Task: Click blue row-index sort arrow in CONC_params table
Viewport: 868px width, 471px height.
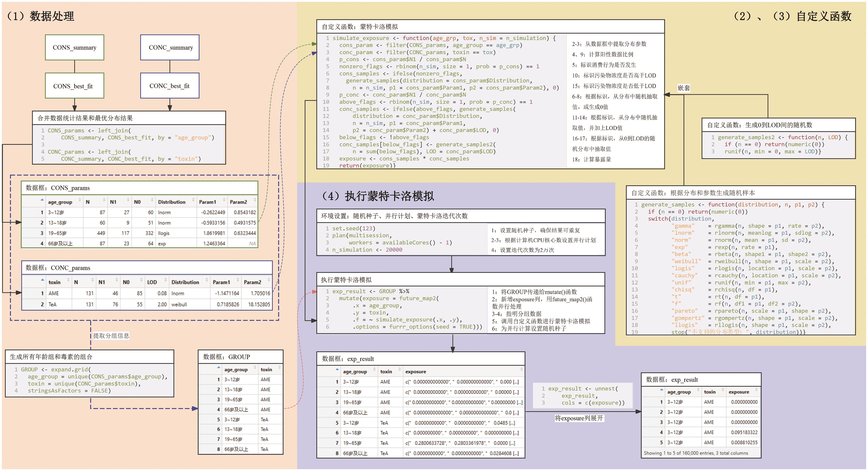Action: click(42, 280)
